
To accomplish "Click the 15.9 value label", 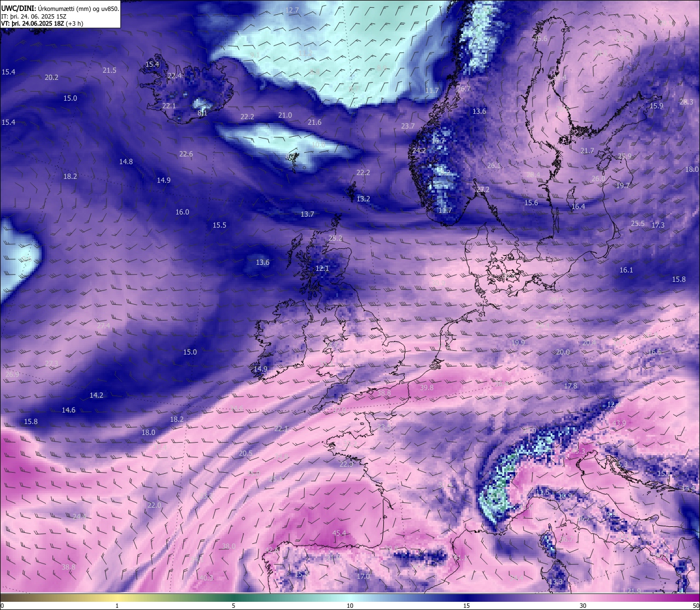I will (x=656, y=106).
